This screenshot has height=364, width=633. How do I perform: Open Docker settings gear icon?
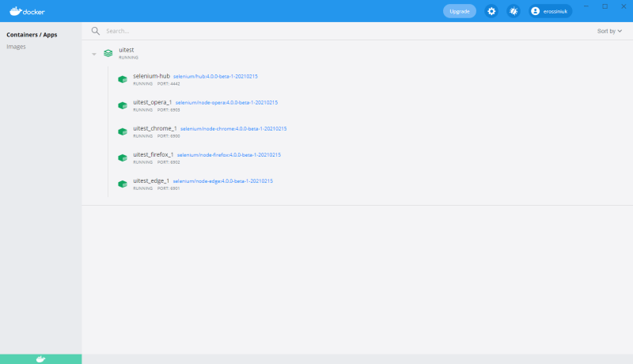[491, 11]
